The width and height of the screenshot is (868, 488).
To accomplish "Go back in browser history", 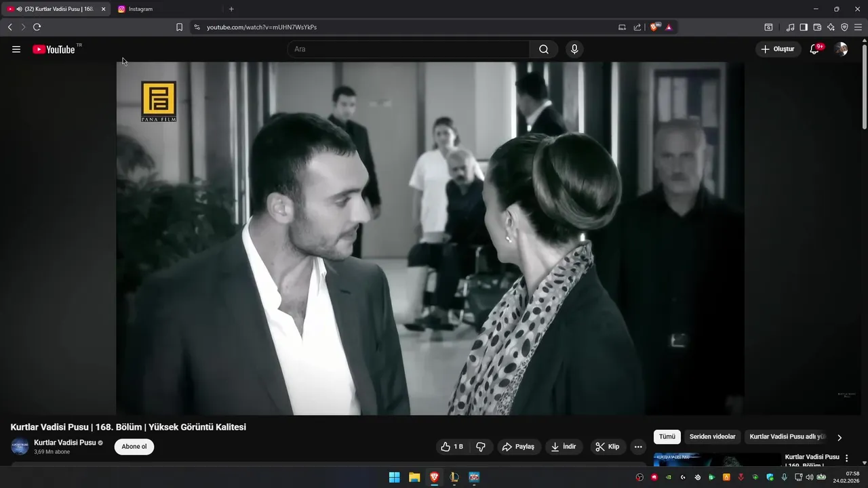I will (x=9, y=27).
